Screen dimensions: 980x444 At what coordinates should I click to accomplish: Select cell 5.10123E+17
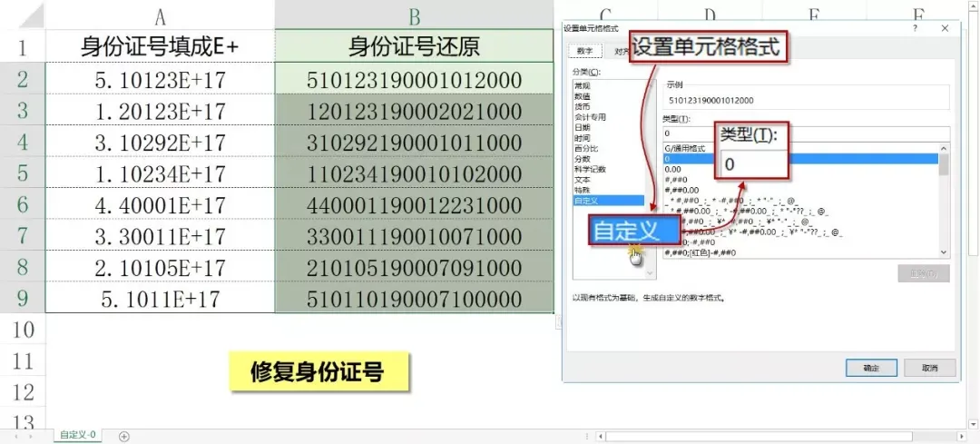click(x=160, y=79)
